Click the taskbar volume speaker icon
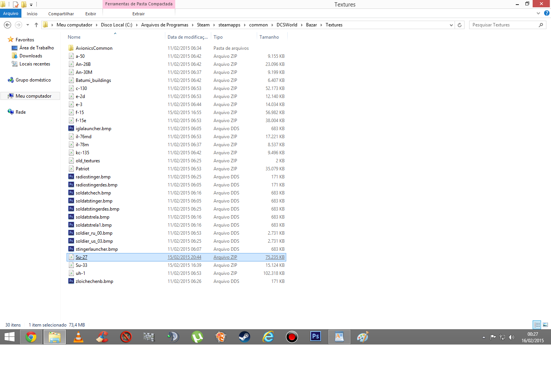Viewport: 551px width, 392px height. (512, 337)
